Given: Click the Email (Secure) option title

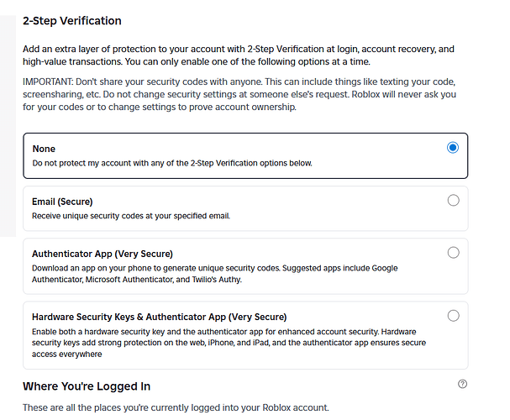Looking at the screenshot, I should coord(62,202).
